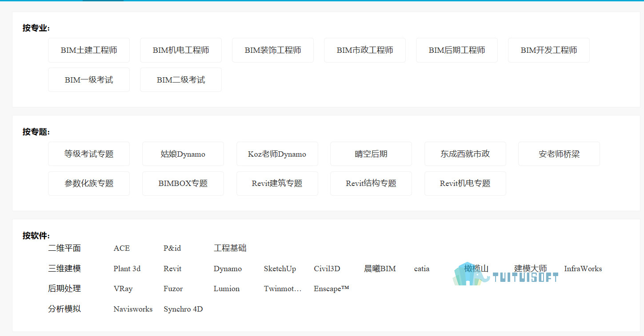Open the BIM土建工程师 category
Screen dimensions: 644x336
tap(89, 50)
